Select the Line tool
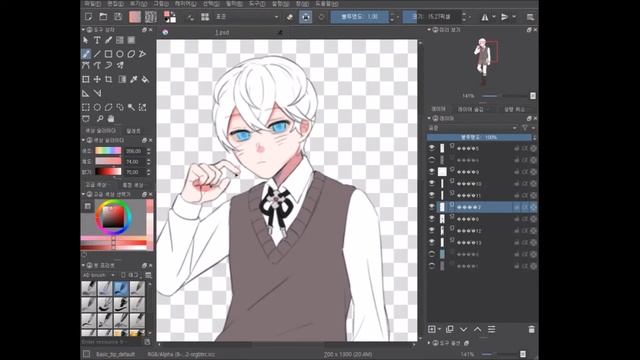 tap(97, 54)
